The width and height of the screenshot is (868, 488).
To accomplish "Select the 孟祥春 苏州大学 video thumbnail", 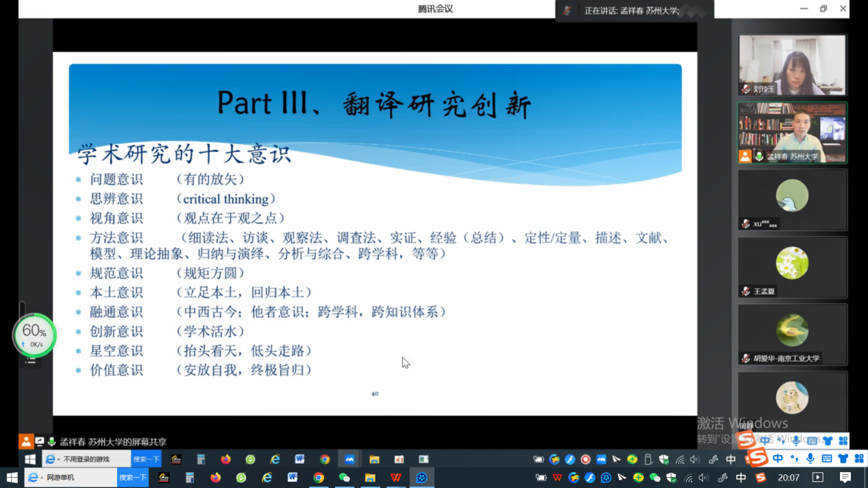I will 792,132.
